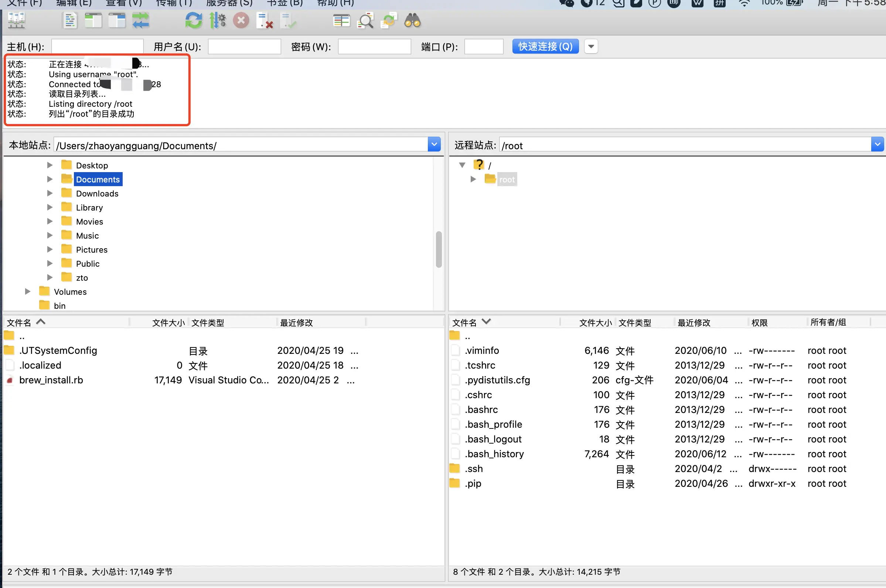
Task: Open the 传输 (T) menu
Action: click(x=174, y=3)
